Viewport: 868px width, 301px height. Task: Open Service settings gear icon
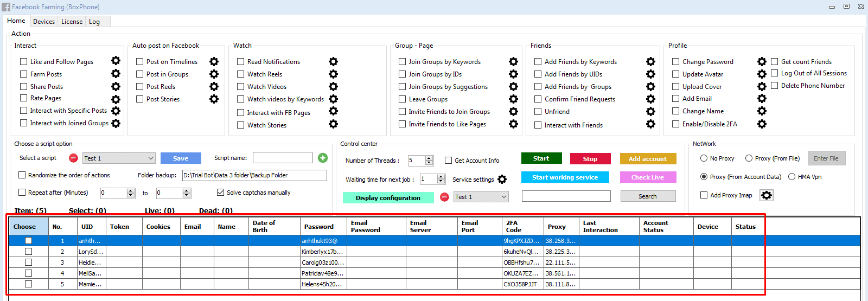click(x=502, y=179)
